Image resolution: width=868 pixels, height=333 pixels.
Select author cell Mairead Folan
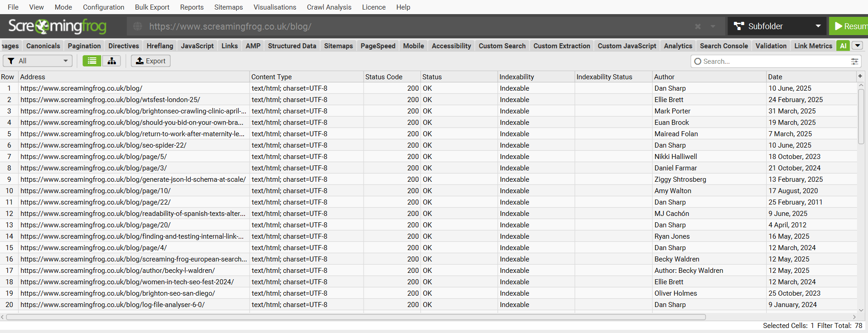709,133
